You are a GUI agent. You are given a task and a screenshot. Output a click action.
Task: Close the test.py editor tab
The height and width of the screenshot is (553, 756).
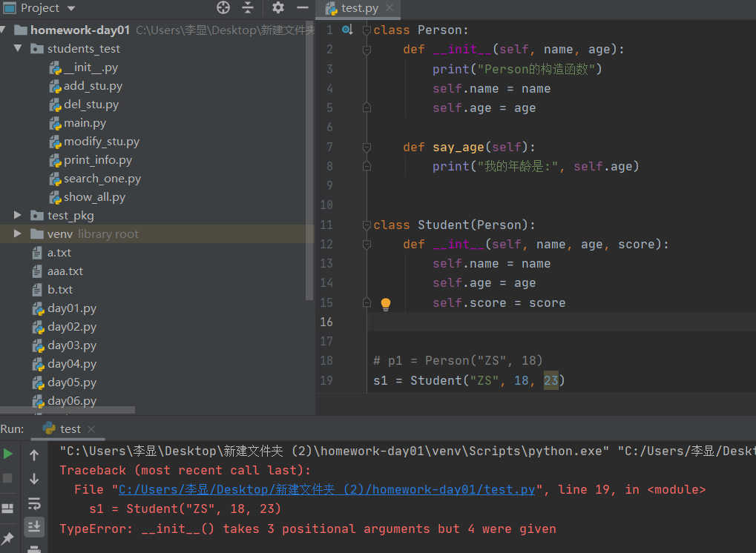(389, 7)
